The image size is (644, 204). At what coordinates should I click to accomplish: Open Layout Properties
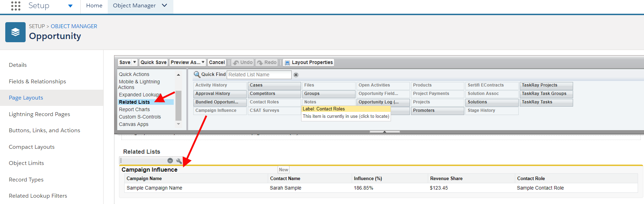pyautogui.click(x=308, y=63)
